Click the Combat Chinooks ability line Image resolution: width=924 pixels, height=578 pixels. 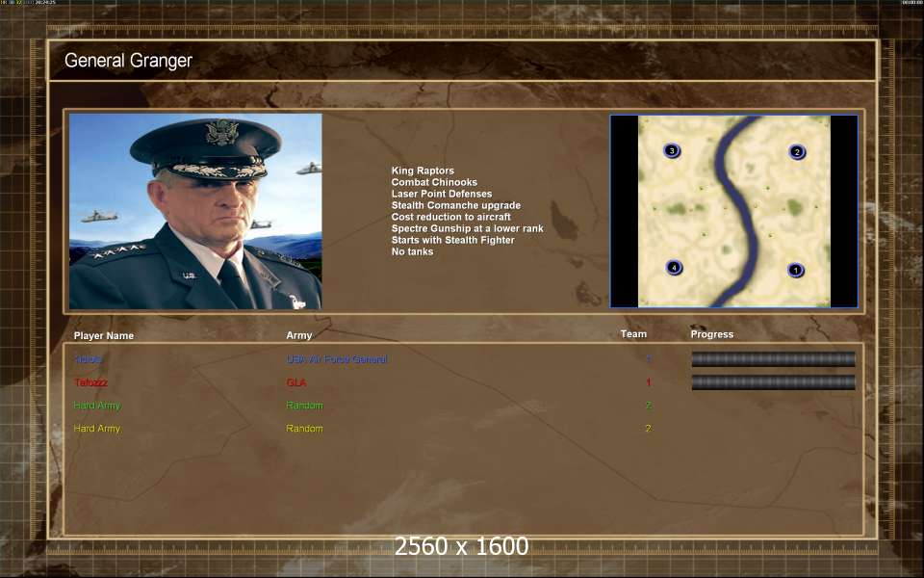[x=434, y=182]
